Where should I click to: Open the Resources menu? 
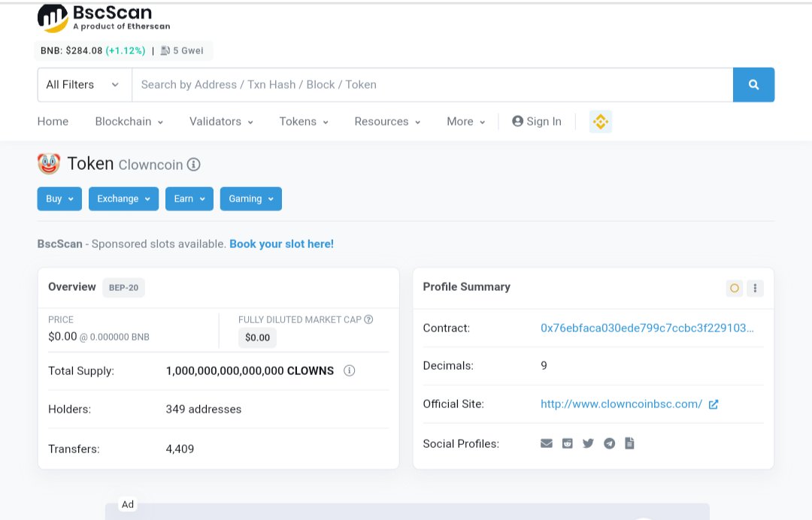tap(387, 122)
